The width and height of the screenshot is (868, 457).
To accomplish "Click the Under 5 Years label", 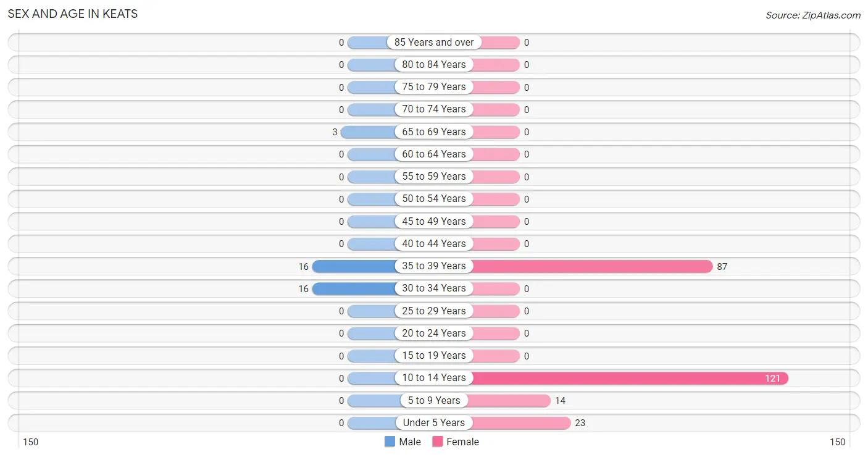I will point(434,423).
